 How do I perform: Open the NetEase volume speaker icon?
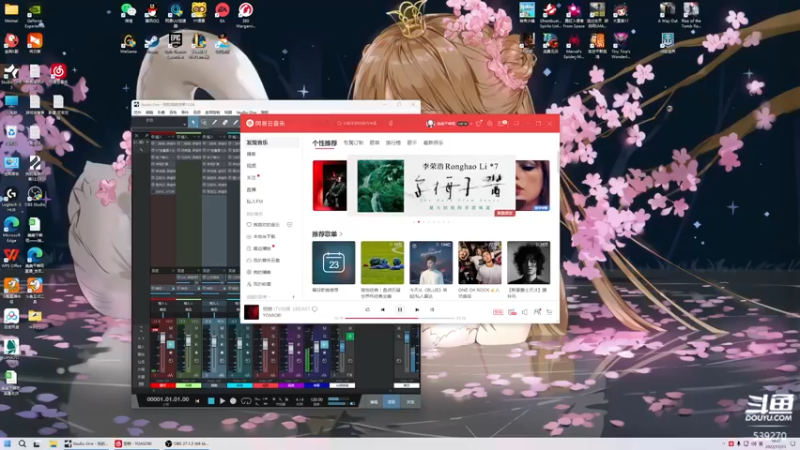pyautogui.click(x=524, y=312)
